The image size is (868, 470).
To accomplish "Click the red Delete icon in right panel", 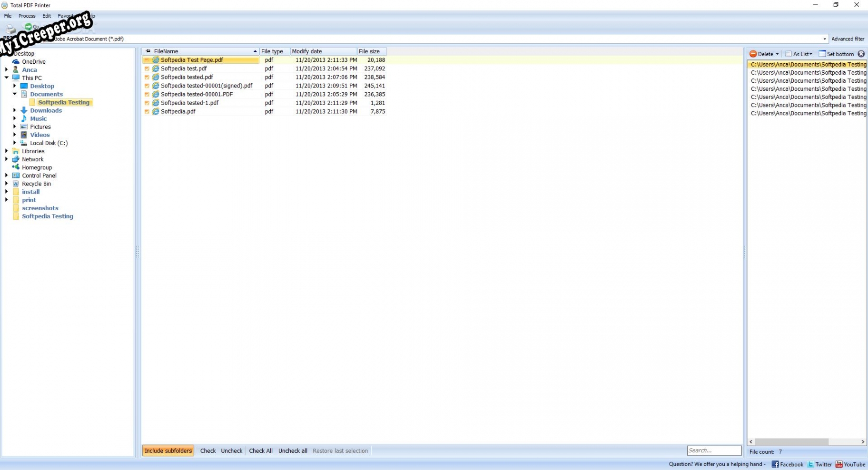I will click(x=753, y=54).
